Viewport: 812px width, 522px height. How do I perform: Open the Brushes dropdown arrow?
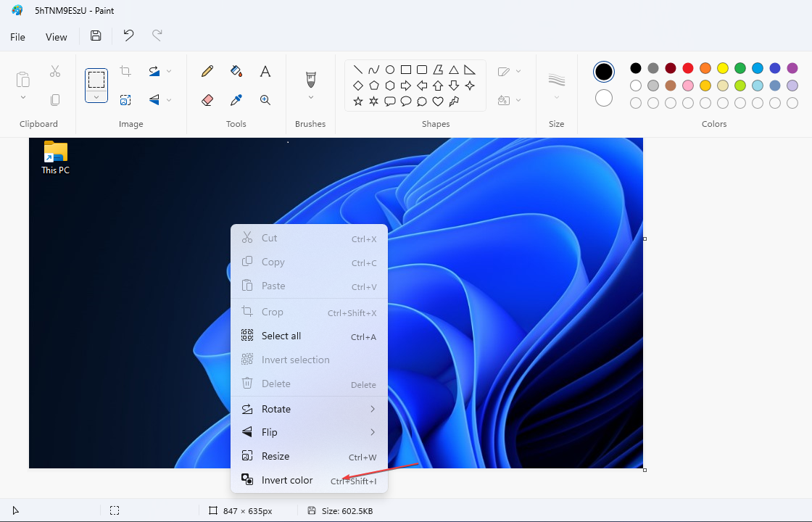pyautogui.click(x=311, y=97)
